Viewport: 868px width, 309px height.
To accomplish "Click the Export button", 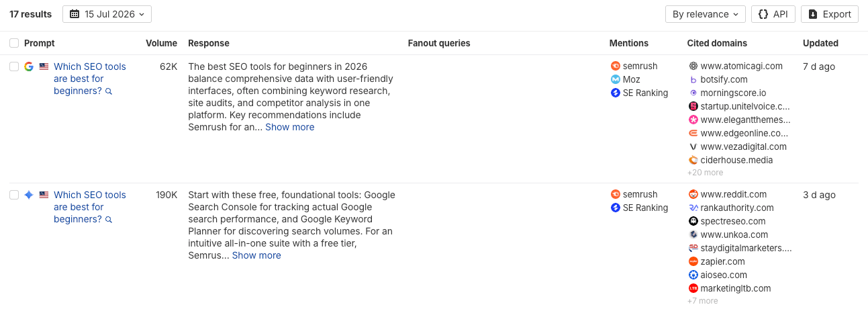I will pyautogui.click(x=830, y=14).
